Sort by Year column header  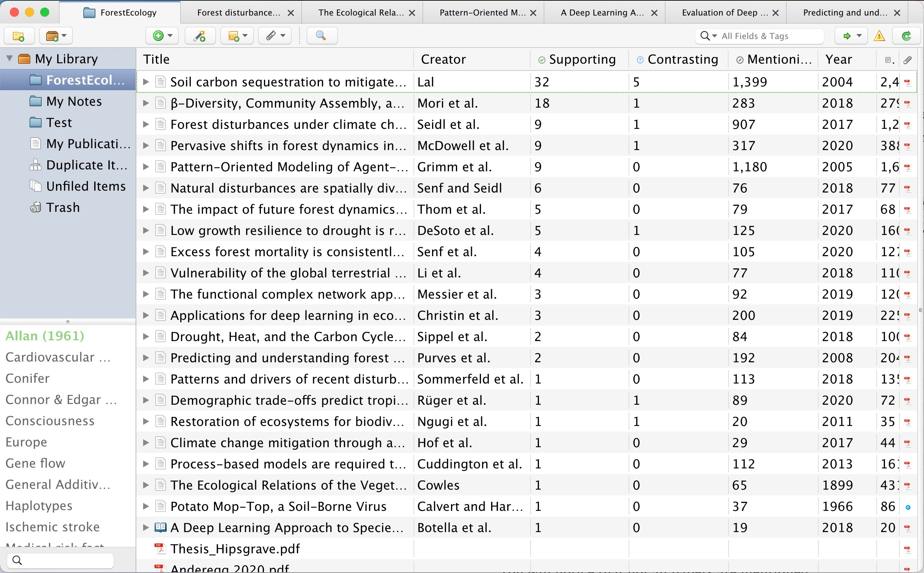[x=847, y=59]
